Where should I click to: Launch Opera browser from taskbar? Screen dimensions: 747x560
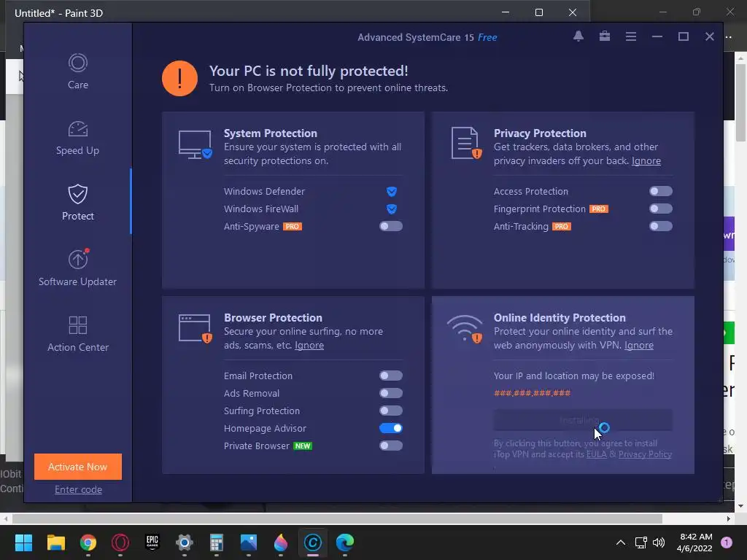pyautogui.click(x=120, y=542)
